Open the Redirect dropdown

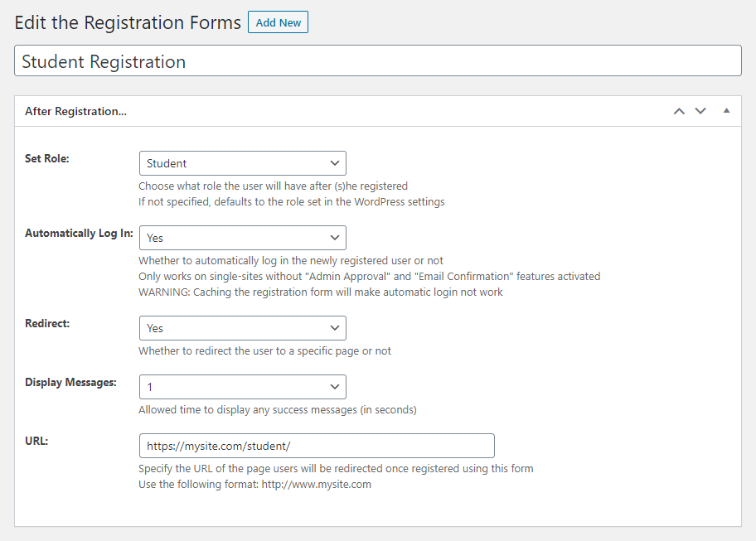tap(243, 328)
